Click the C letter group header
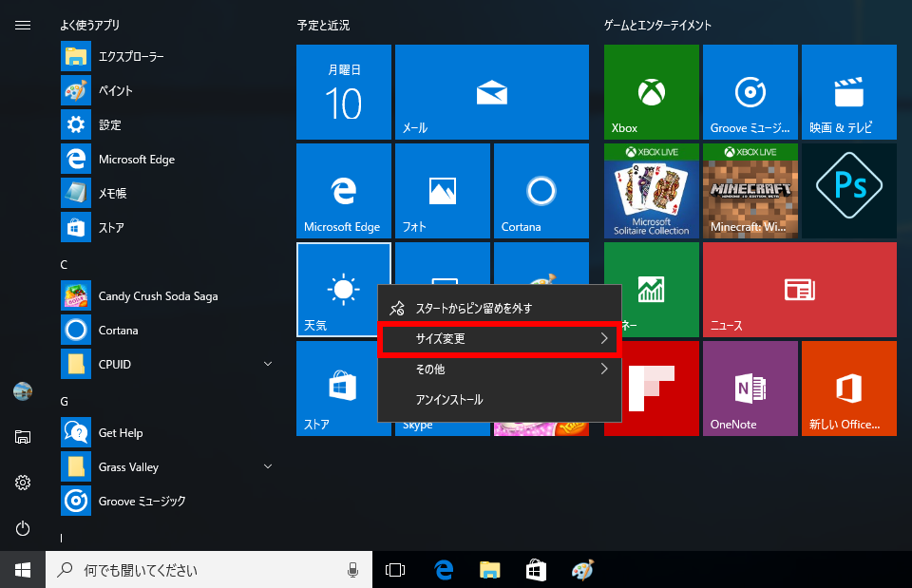 point(64,265)
